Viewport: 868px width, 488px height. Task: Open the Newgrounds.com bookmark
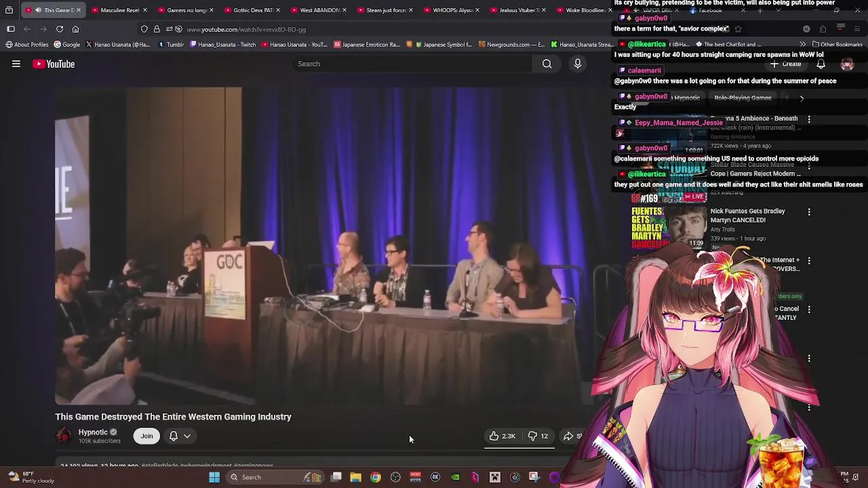tap(511, 45)
